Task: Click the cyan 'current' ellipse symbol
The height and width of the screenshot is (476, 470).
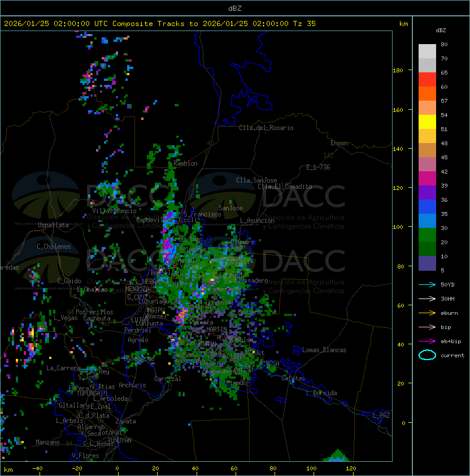Action: pos(427,355)
